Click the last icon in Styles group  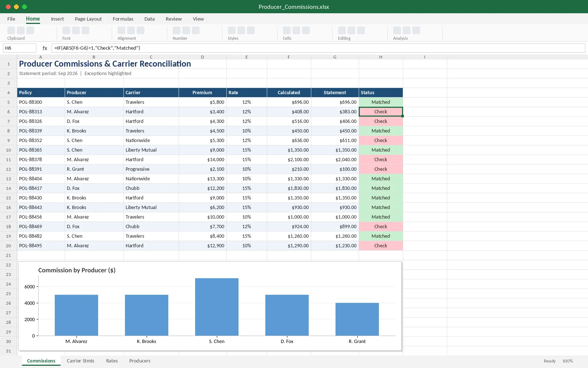(x=251, y=31)
